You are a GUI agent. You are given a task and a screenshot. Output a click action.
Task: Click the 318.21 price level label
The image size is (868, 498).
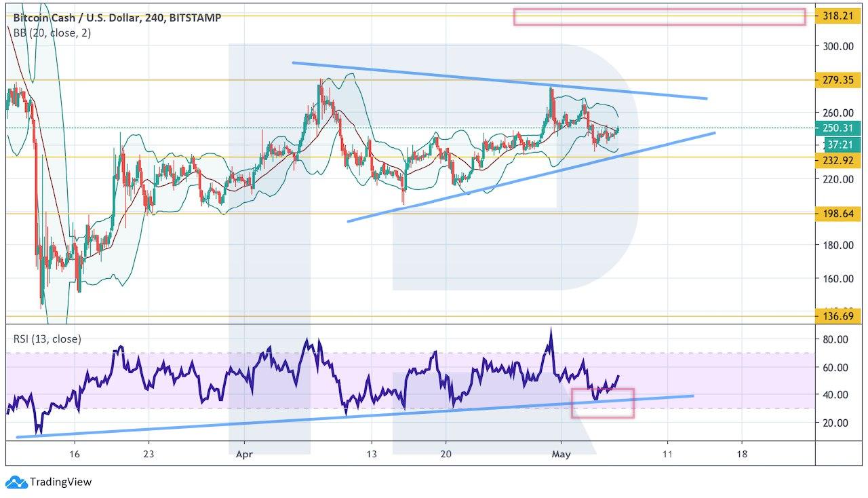click(x=838, y=16)
